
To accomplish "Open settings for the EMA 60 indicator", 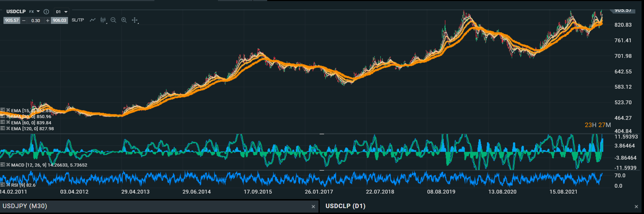I will pos(3,122).
